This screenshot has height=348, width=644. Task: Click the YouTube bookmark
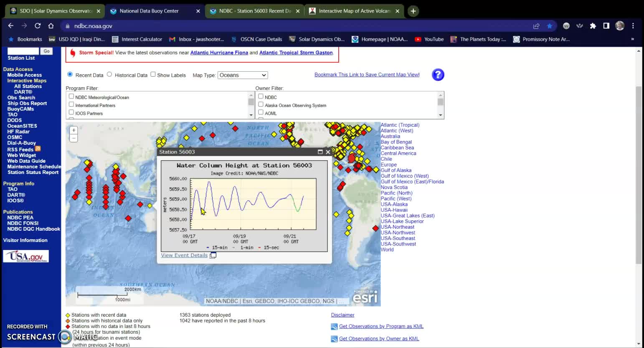(x=429, y=39)
